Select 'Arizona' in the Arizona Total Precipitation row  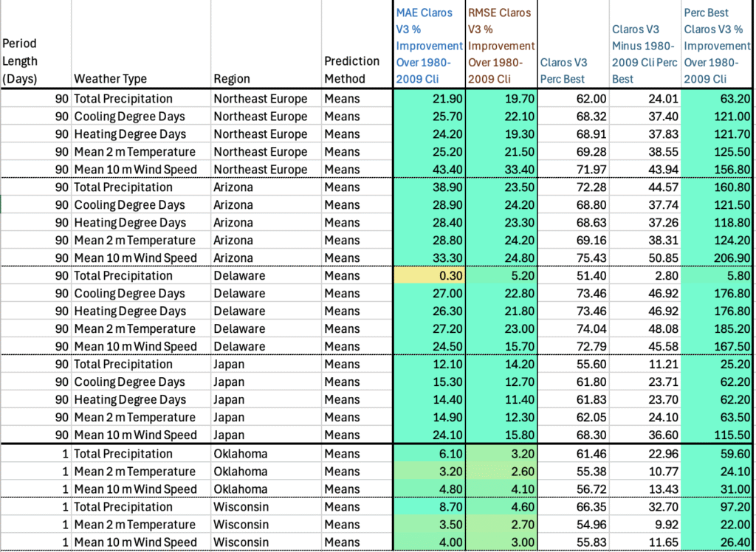pos(233,187)
